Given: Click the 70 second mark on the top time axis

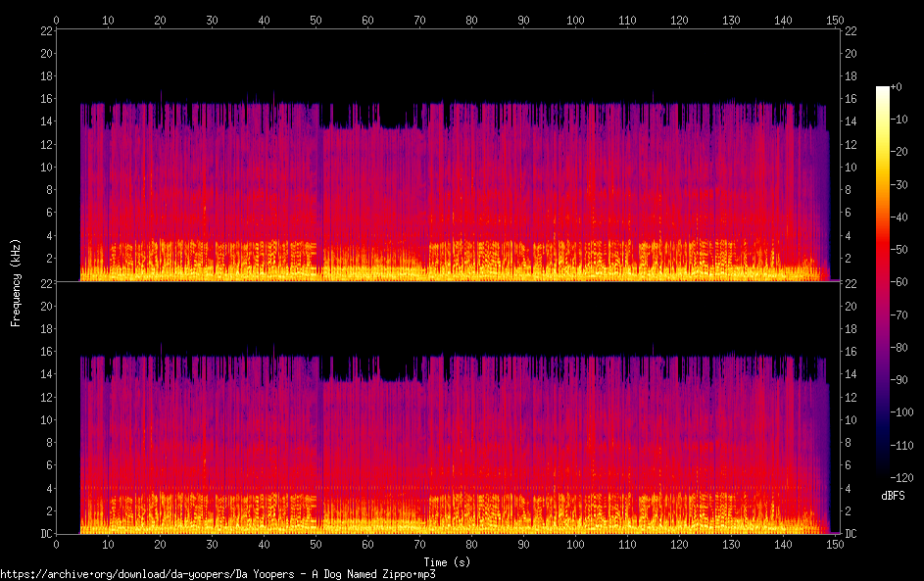Looking at the screenshot, I should 419,19.
